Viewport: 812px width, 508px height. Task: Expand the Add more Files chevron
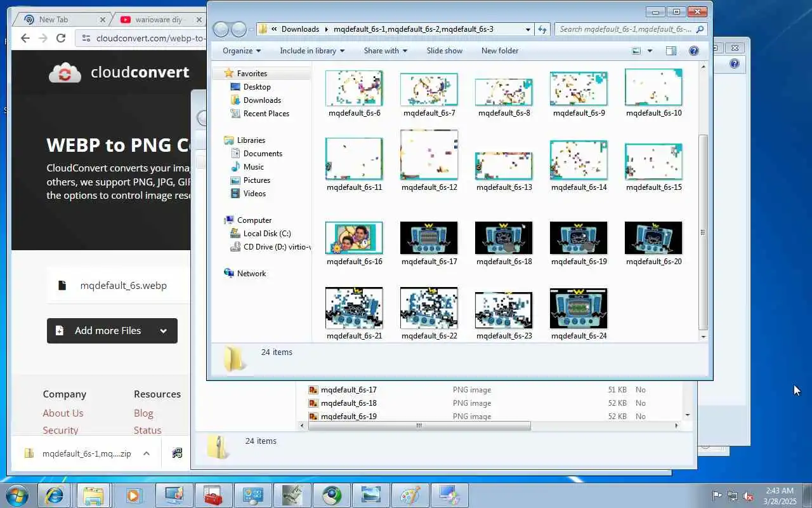click(163, 331)
